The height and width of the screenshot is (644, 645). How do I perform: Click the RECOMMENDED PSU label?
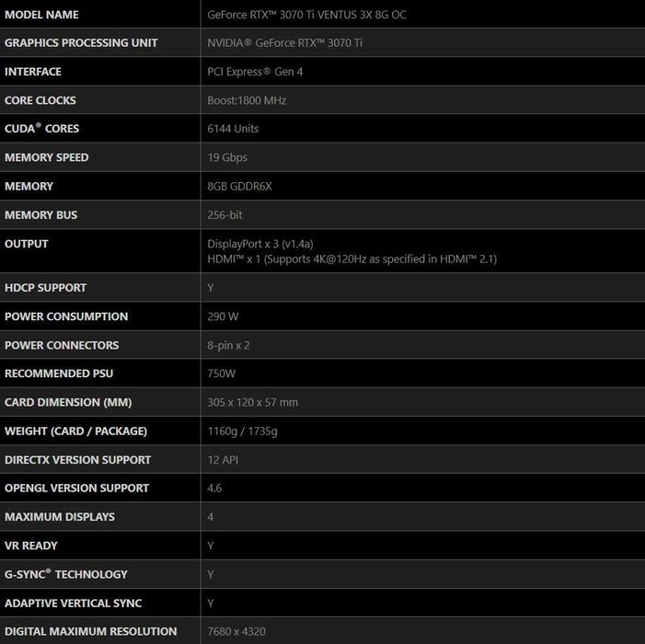tap(59, 374)
